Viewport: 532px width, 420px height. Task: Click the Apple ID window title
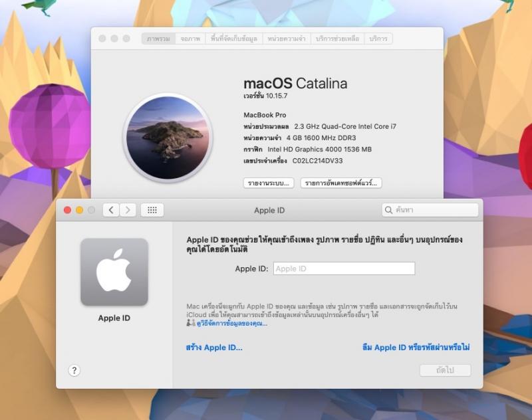coord(269,210)
